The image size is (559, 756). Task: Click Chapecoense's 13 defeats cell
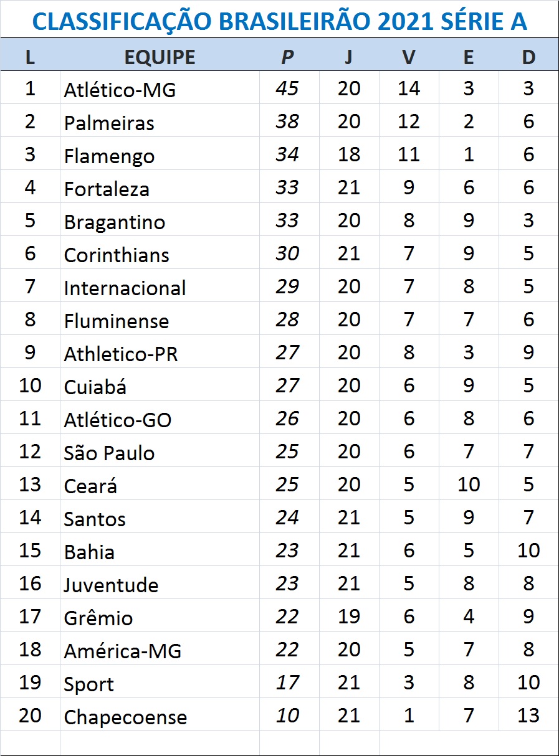click(528, 715)
